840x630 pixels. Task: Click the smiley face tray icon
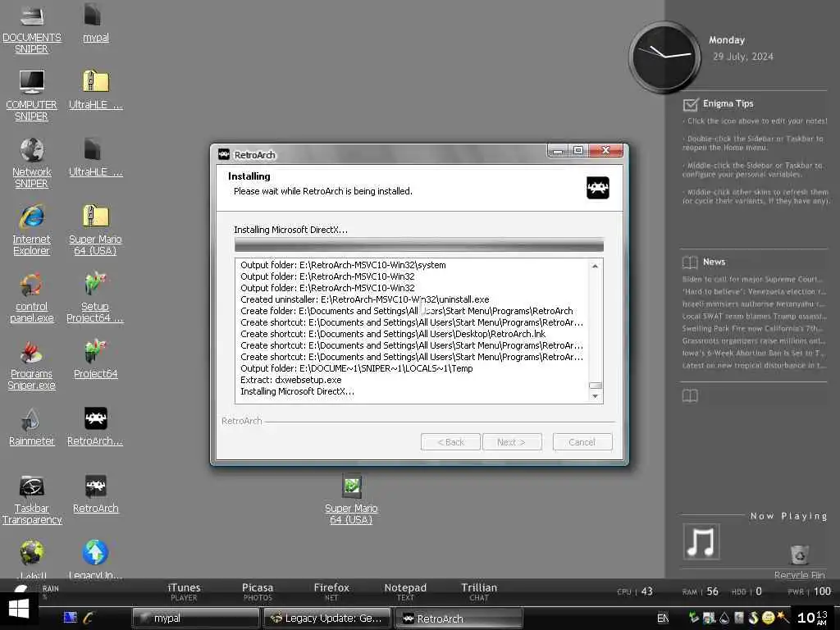pos(768,618)
